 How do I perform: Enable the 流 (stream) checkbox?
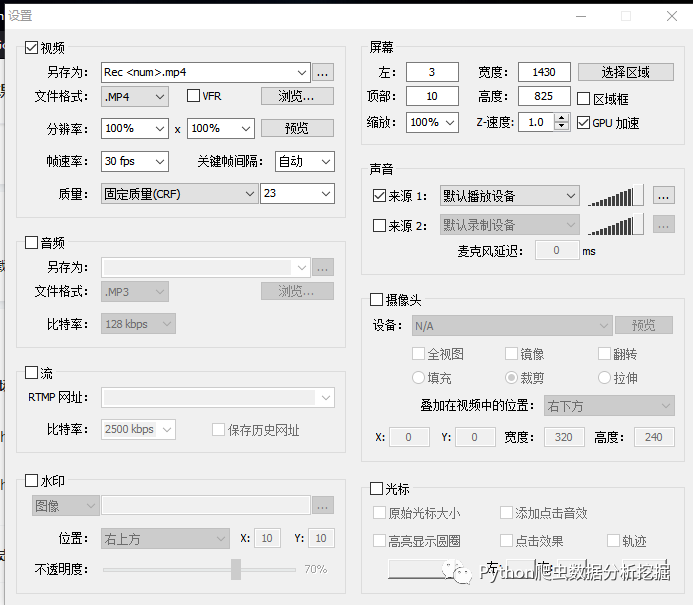(x=31, y=373)
